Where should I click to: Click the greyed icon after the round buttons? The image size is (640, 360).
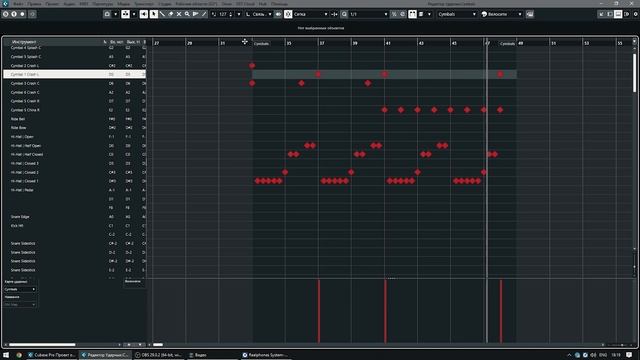(32, 14)
